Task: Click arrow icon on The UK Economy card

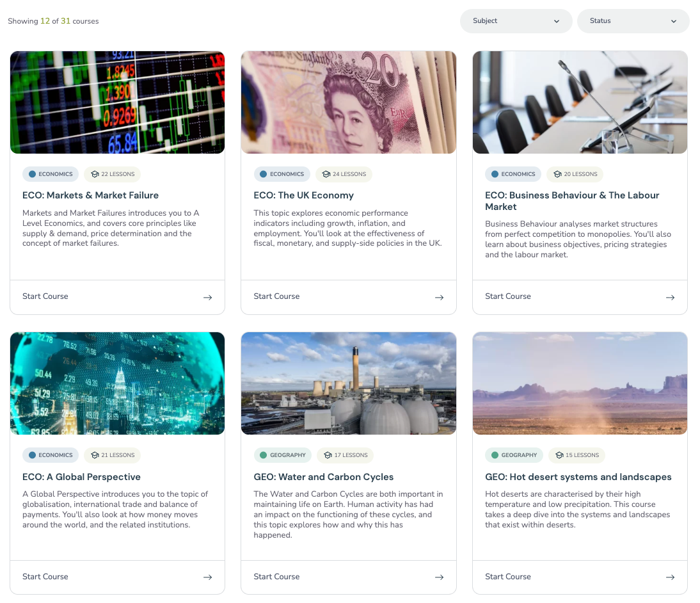Action: (x=440, y=298)
